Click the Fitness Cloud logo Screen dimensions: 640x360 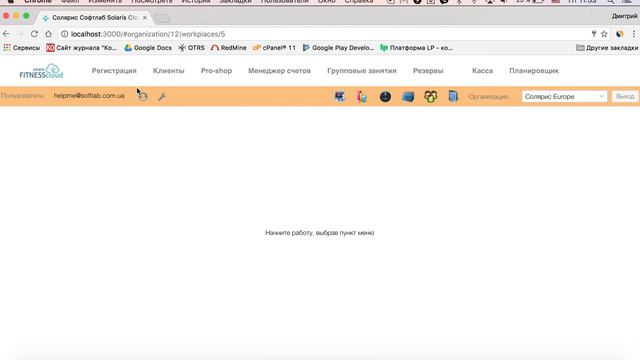(x=41, y=71)
